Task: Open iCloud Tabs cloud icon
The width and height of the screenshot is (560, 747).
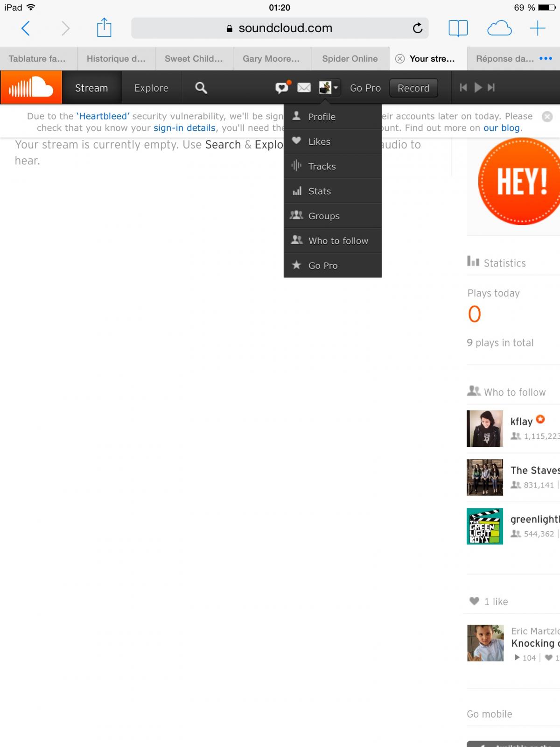Action: (499, 28)
